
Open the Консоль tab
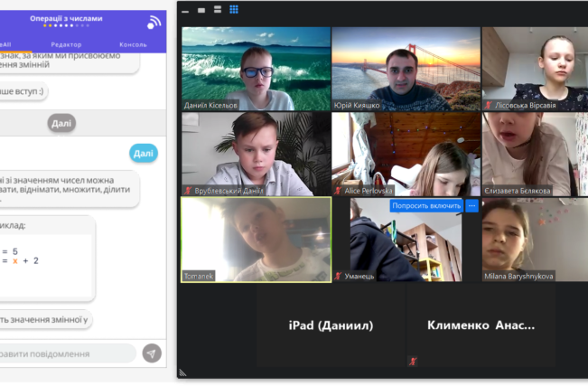point(133,44)
